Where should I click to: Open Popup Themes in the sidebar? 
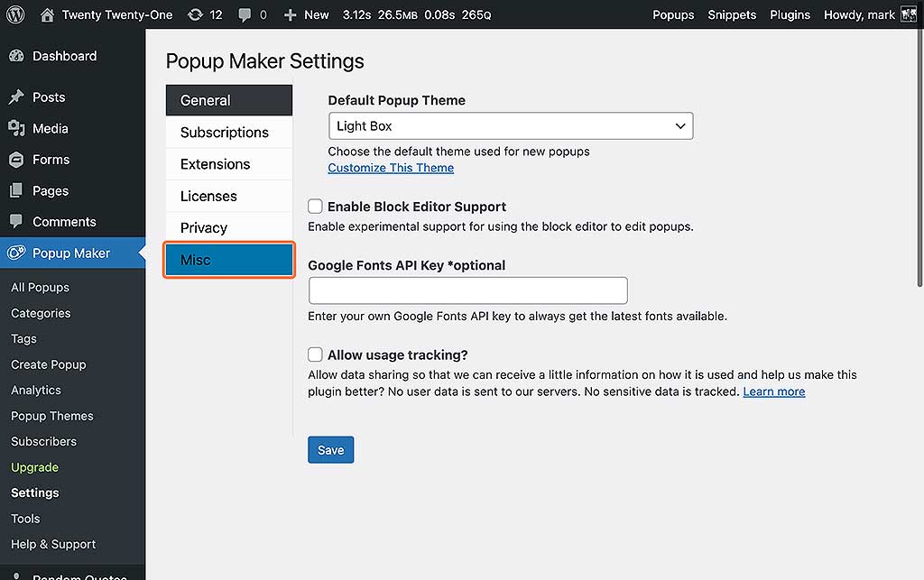click(51, 416)
